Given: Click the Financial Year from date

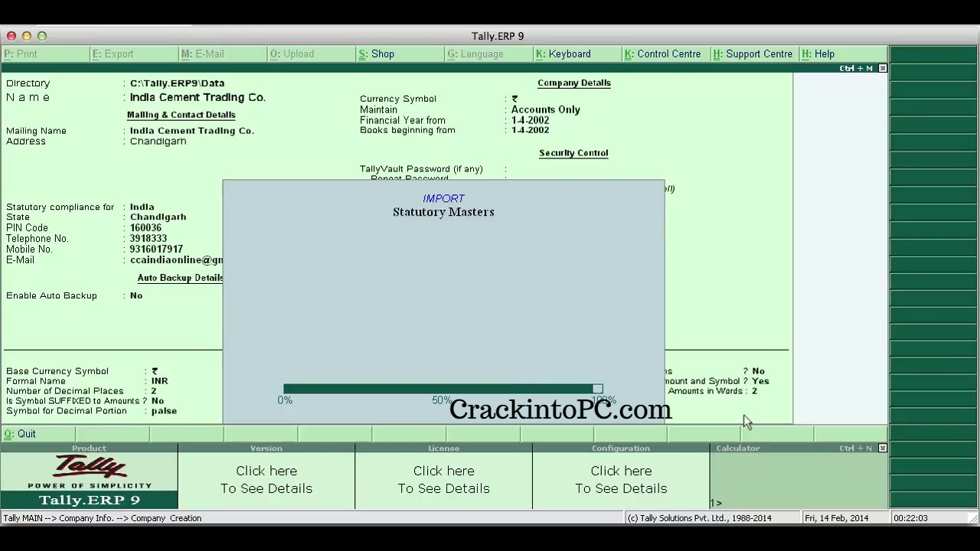Looking at the screenshot, I should 530,120.
